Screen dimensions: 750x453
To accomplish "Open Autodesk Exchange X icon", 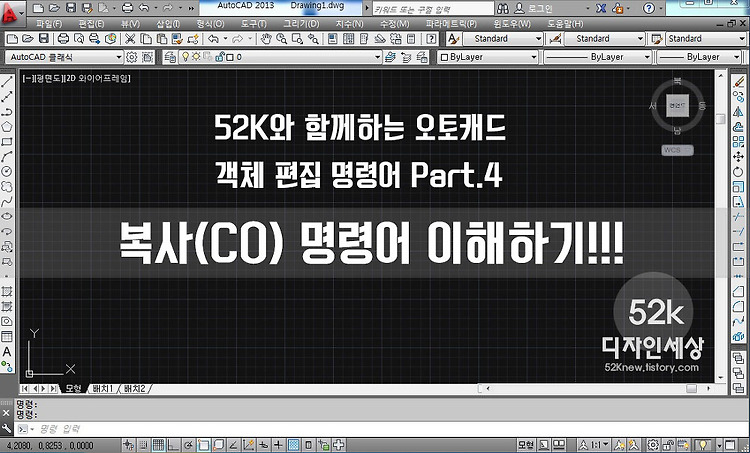I will 601,8.
